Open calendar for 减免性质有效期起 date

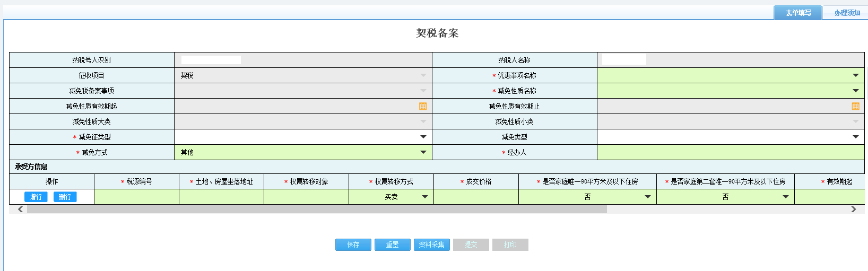423,106
